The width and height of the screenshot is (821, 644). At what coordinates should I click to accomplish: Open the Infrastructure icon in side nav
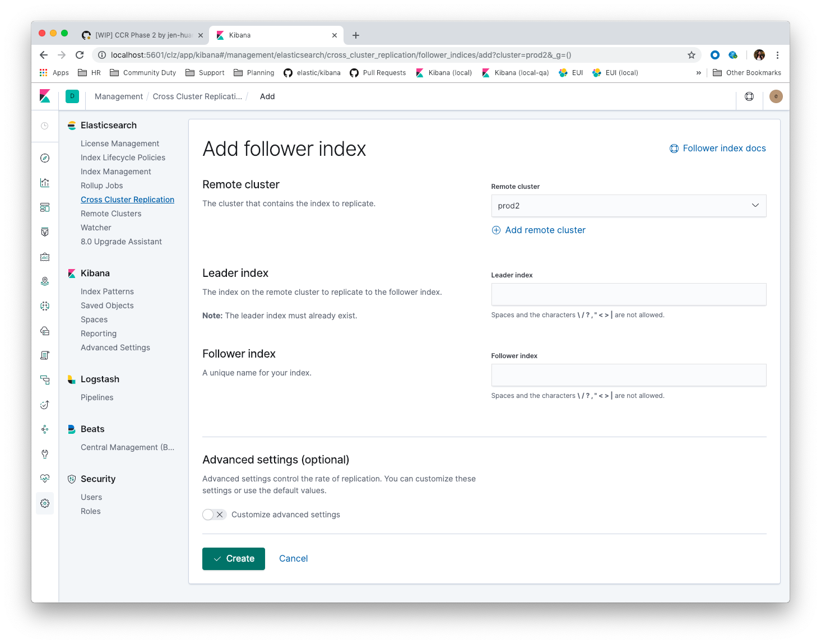pos(45,331)
